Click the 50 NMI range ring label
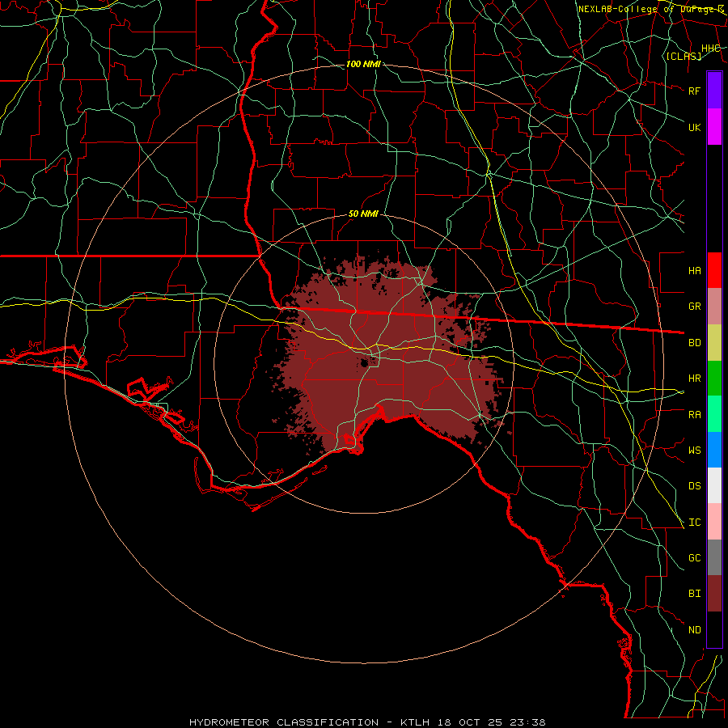This screenshot has height=728, width=728. (363, 214)
